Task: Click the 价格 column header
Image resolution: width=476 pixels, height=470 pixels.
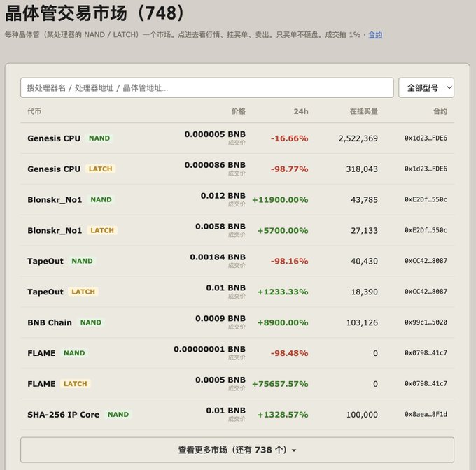Action: tap(239, 111)
